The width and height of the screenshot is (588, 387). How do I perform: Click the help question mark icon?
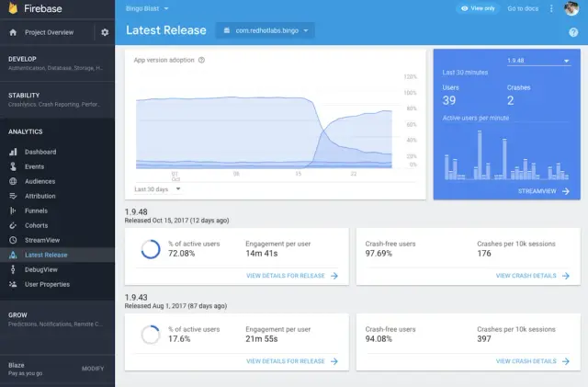click(573, 32)
